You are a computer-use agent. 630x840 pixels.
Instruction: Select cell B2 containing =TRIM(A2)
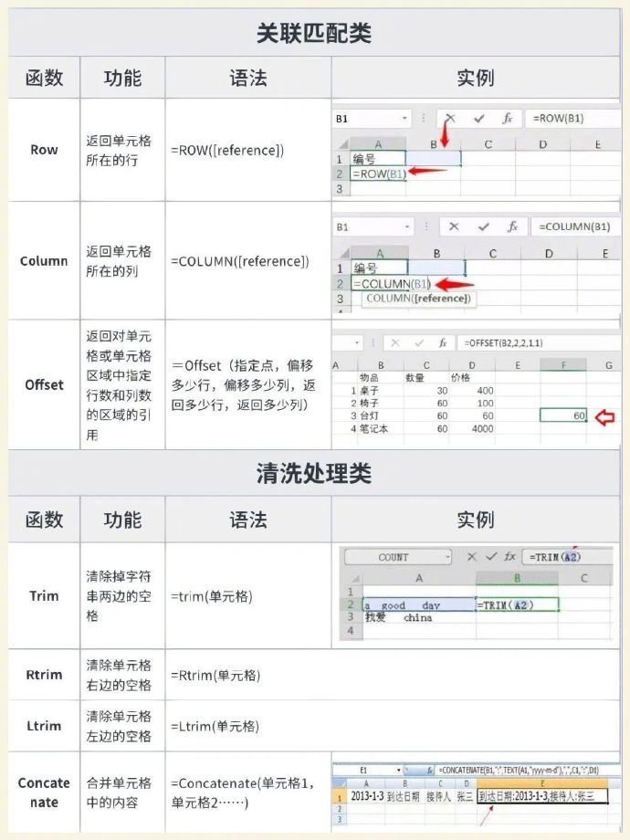click(517, 604)
